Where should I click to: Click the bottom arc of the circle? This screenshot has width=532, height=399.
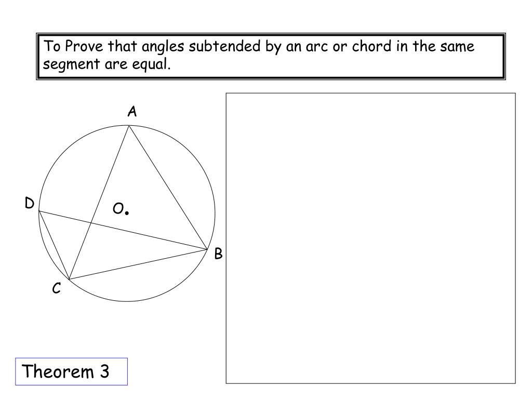127,301
